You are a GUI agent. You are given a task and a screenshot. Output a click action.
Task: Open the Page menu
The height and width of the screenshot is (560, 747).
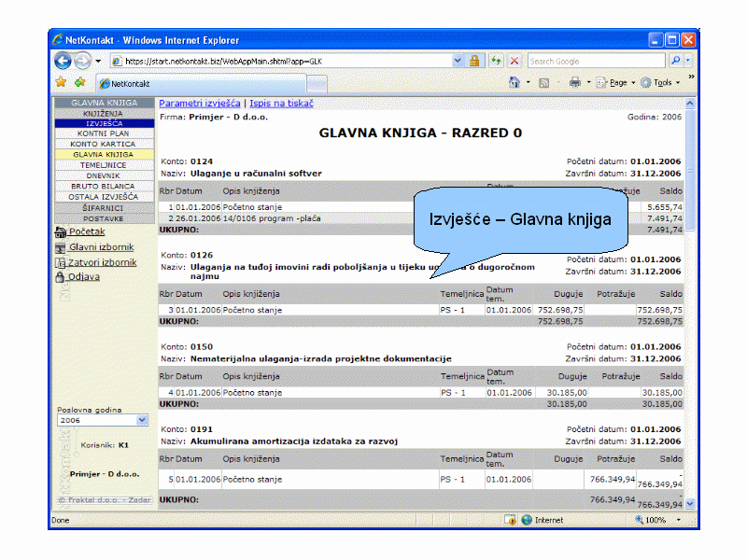coord(616,82)
